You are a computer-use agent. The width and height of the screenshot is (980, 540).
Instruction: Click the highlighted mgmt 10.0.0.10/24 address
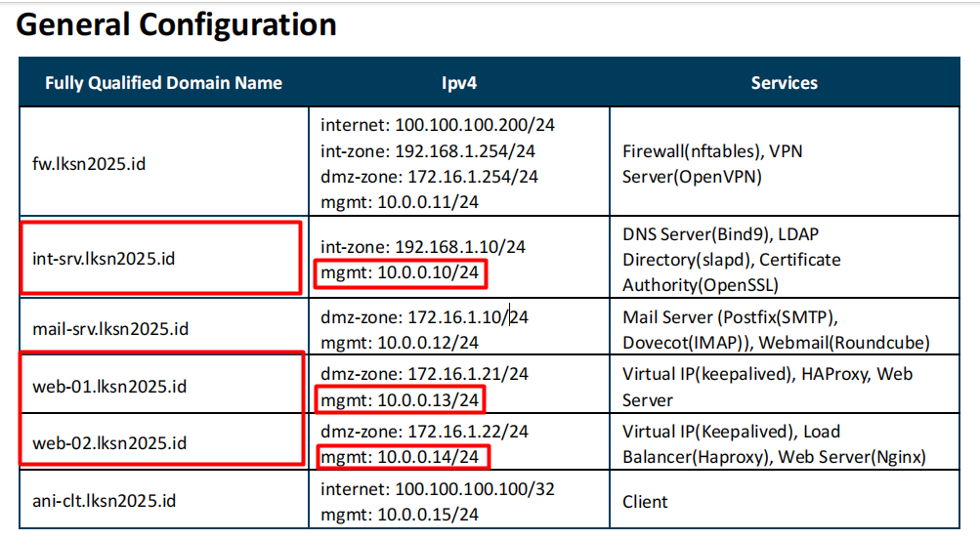400,273
